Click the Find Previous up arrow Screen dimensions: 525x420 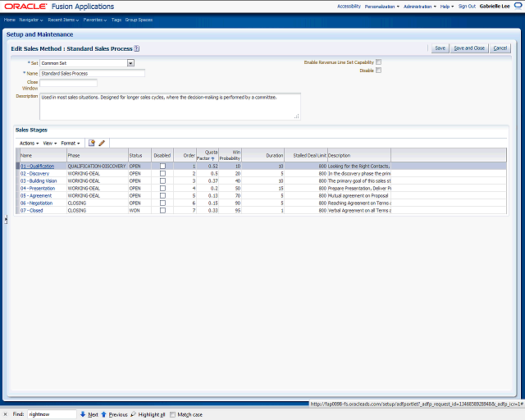(x=103, y=414)
